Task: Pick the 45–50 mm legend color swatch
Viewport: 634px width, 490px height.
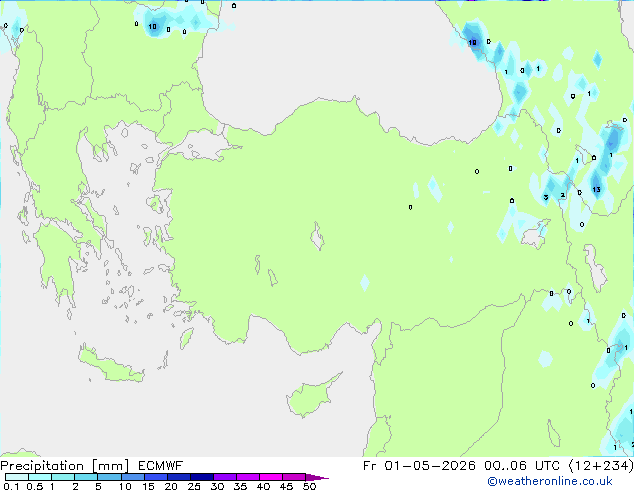Action: click(x=294, y=477)
